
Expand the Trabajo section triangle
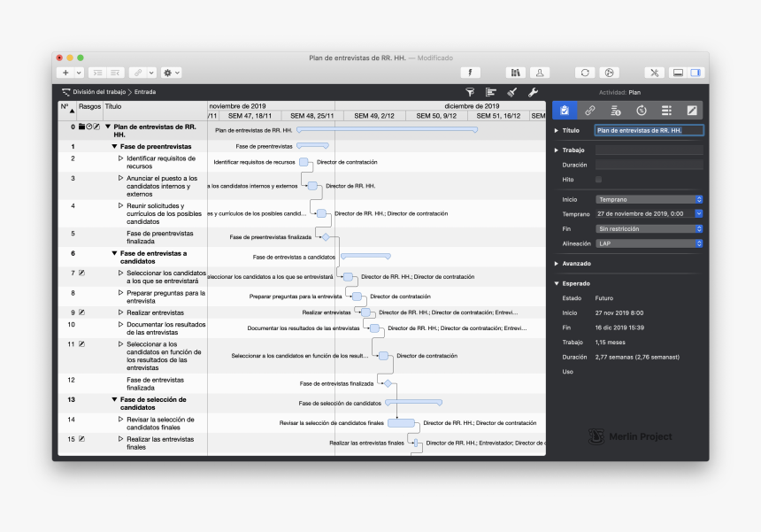557,150
